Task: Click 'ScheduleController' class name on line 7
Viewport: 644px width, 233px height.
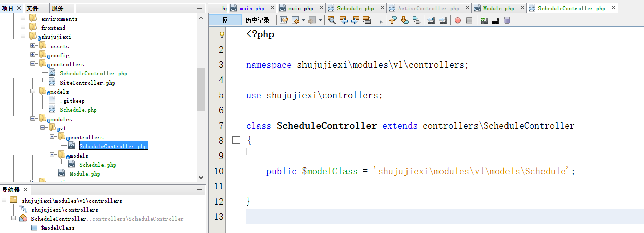Action: tap(327, 126)
